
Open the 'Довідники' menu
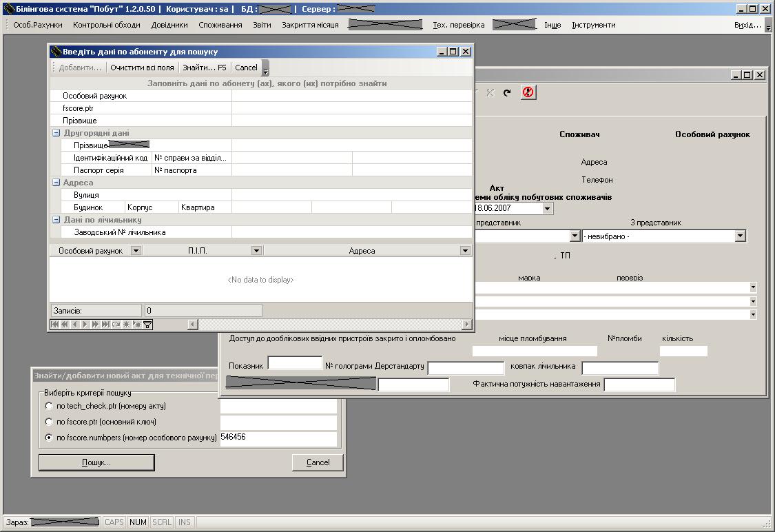tap(169, 25)
